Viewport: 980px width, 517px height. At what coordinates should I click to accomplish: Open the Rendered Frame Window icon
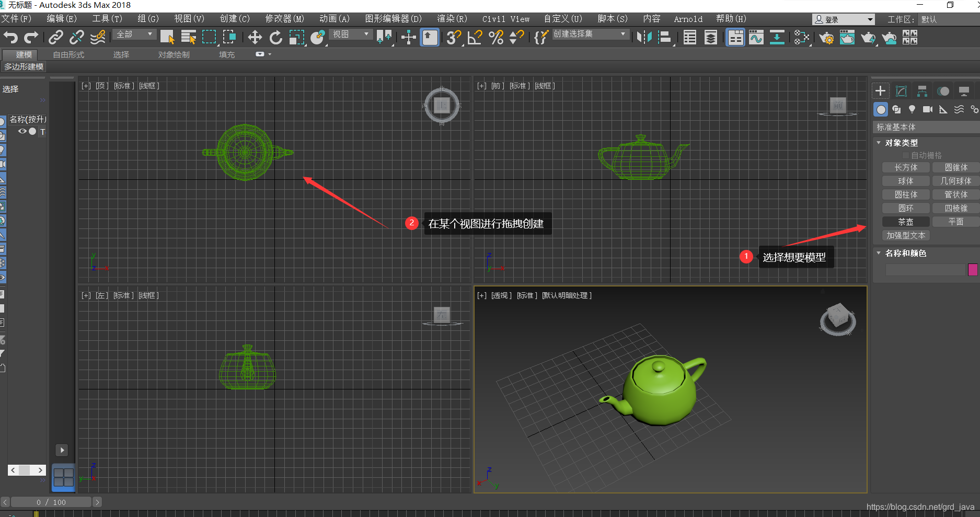point(847,38)
